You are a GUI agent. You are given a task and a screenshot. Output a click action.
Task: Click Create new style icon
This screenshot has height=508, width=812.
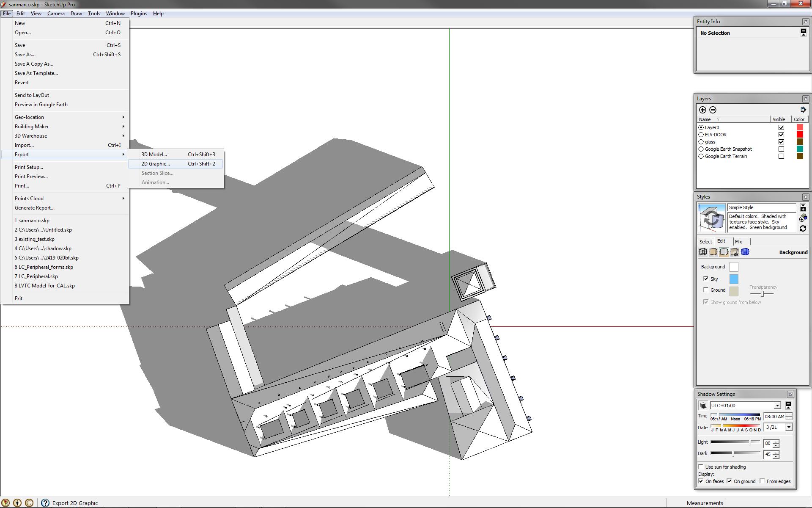point(803,218)
